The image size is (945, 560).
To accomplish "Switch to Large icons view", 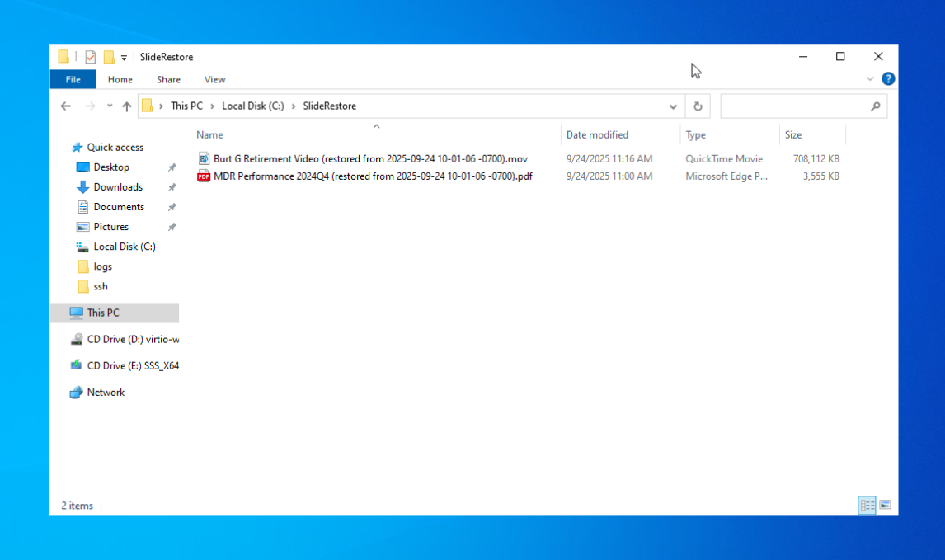I will tap(885, 505).
